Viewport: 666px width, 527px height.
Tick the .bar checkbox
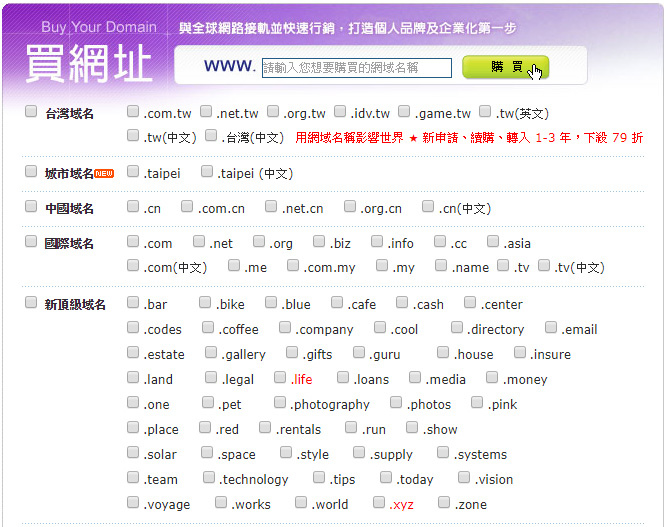(133, 303)
